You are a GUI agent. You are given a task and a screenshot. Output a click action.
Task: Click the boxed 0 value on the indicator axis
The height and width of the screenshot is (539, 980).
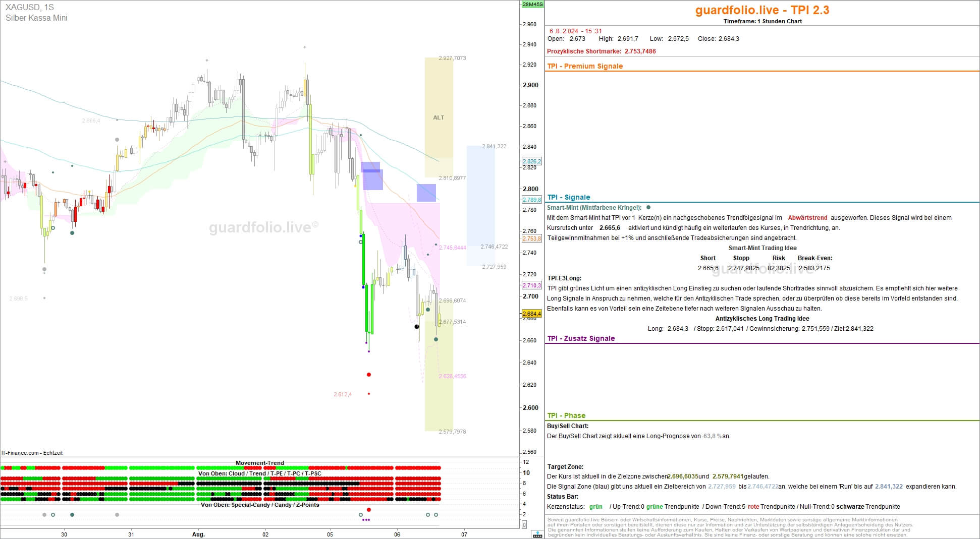coord(524,525)
